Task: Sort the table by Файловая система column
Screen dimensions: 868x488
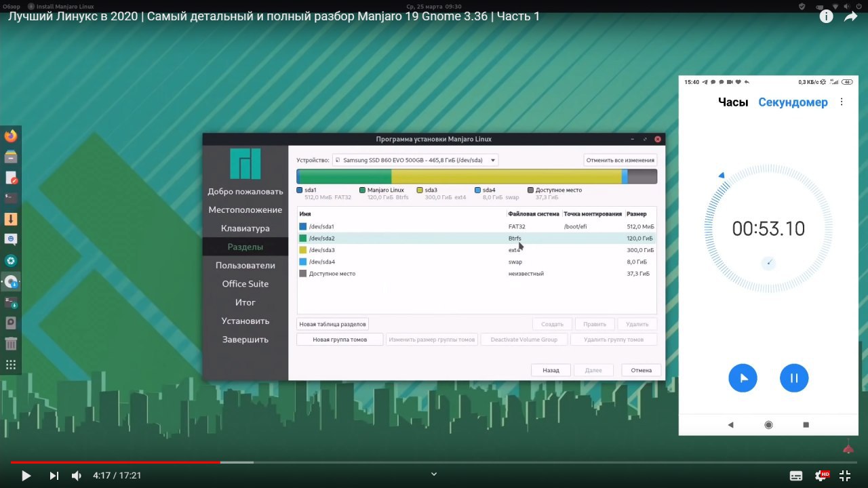Action: pos(534,214)
